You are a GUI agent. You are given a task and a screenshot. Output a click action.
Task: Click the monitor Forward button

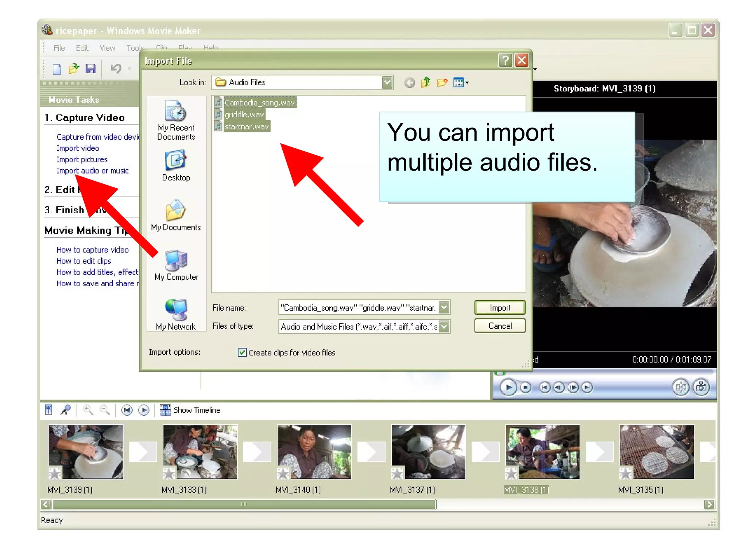[587, 387]
